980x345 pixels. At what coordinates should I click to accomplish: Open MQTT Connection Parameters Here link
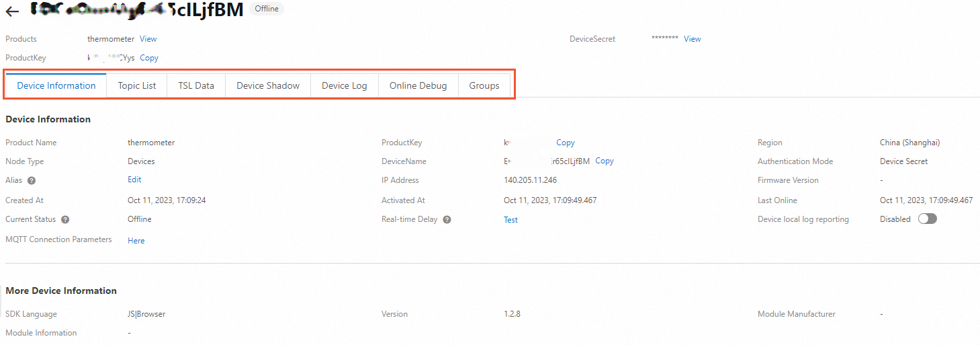pyautogui.click(x=136, y=241)
